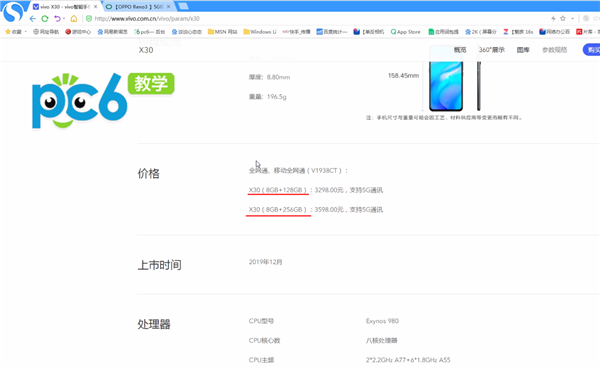Click the 上市时间 section heading
The width and height of the screenshot is (600, 369).
[x=160, y=265]
